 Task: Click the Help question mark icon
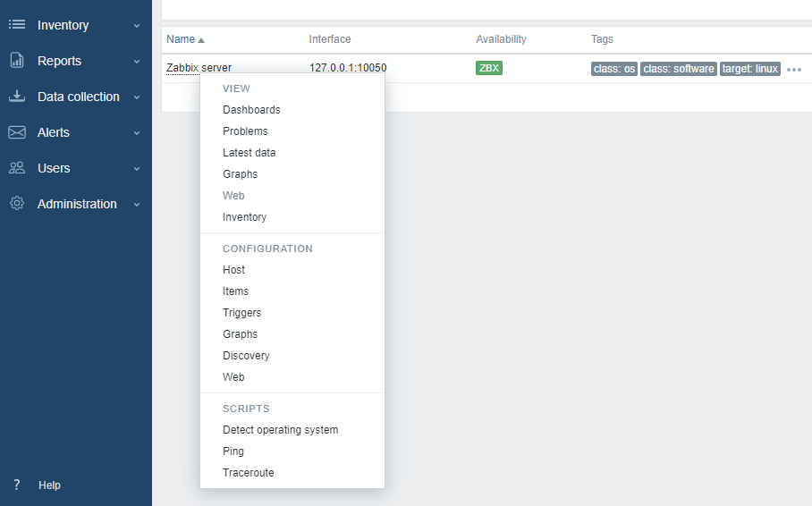17,485
